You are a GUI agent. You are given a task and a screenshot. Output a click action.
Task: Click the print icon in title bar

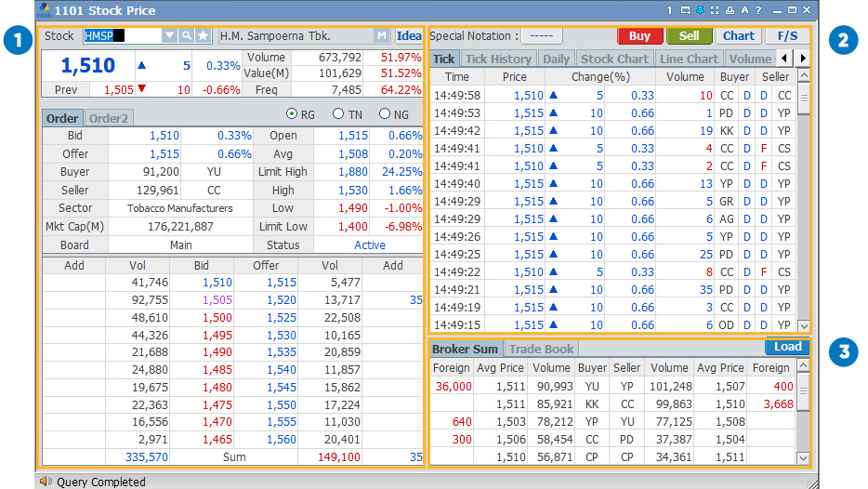pyautogui.click(x=730, y=10)
